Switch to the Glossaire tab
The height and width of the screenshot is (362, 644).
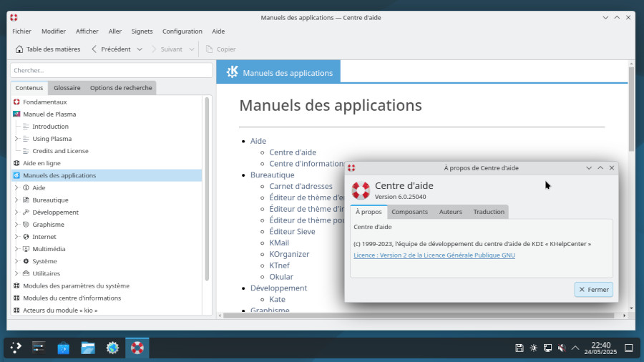pos(67,88)
